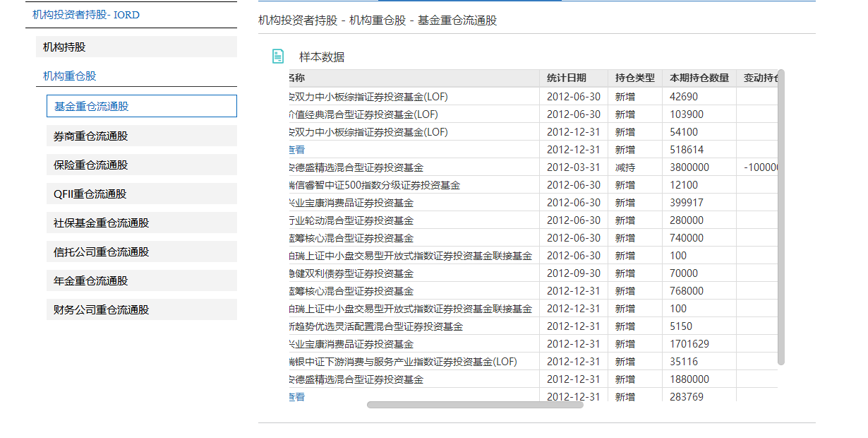The image size is (868, 438).
Task: Open 机构持股 sidebar section
Action: tap(136, 47)
